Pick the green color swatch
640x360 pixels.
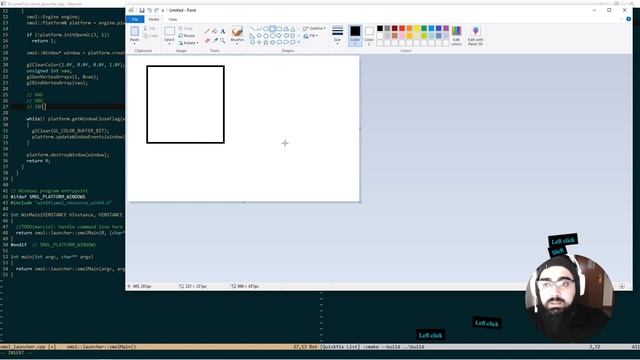424,28
